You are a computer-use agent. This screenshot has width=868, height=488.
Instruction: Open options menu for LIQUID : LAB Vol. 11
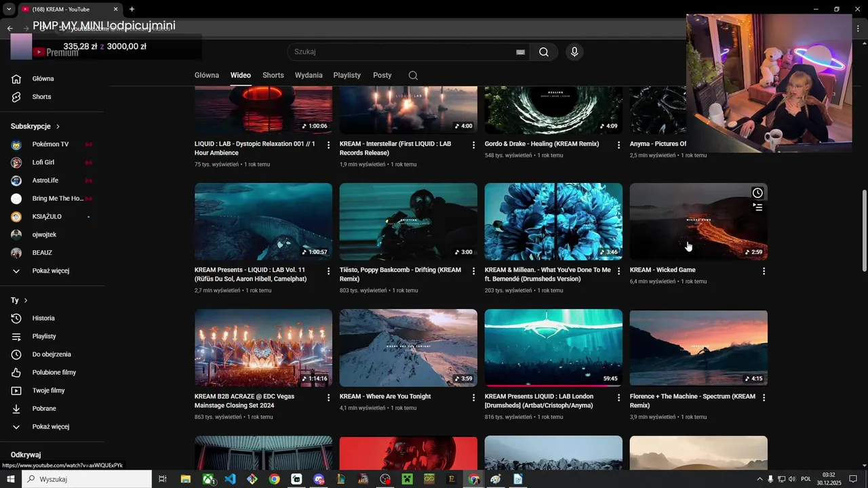(x=328, y=271)
